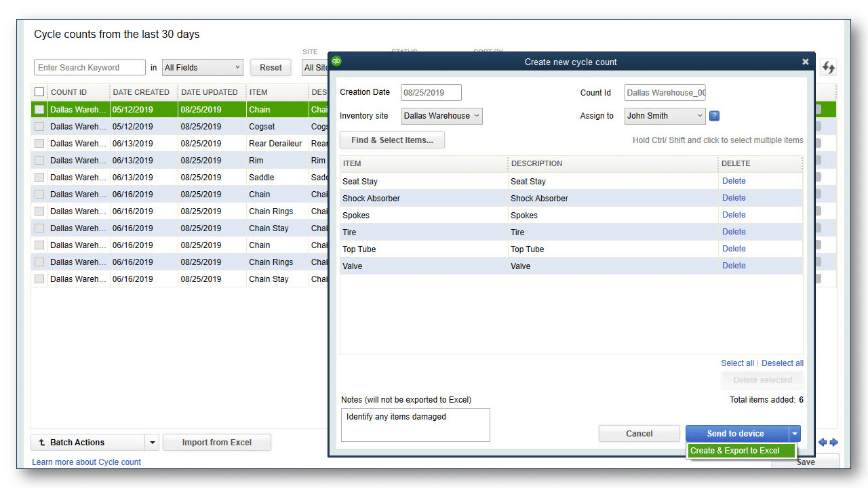Toggle the select-all checkbox in the list header
Screen dimensions: 868x488
[x=39, y=91]
